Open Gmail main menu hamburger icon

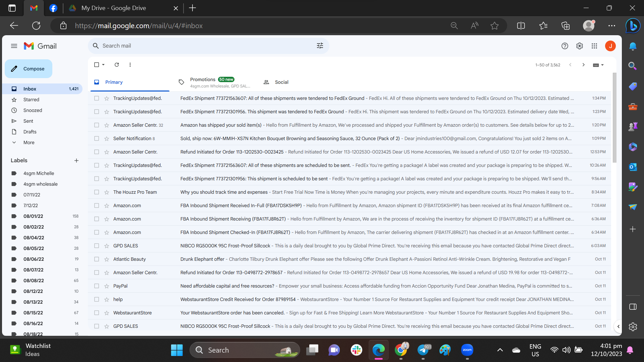[14, 46]
